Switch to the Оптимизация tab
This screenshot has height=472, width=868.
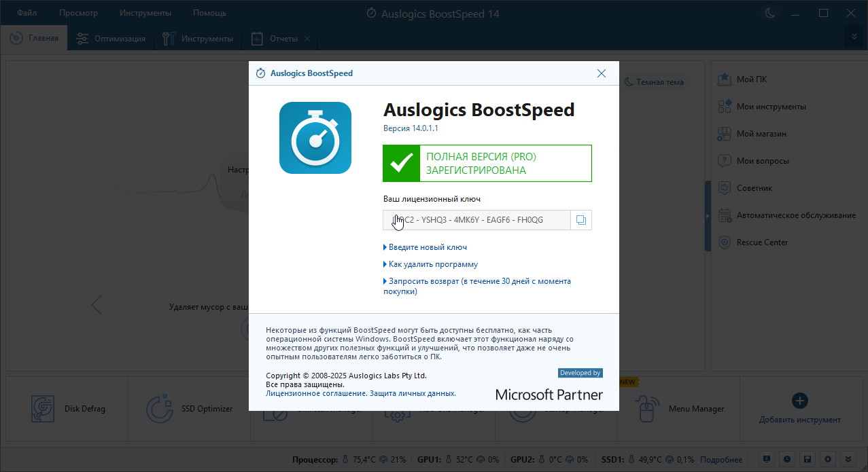coord(111,39)
